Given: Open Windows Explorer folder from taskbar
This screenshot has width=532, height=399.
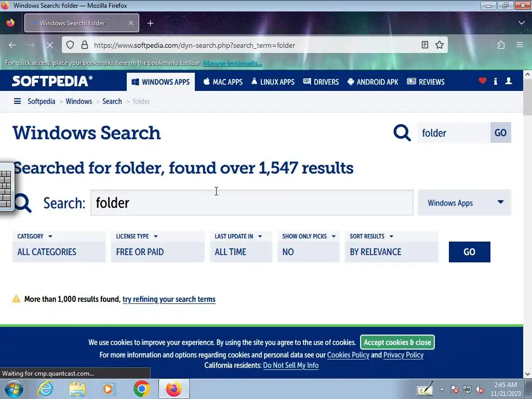Looking at the screenshot, I should pos(77,389).
